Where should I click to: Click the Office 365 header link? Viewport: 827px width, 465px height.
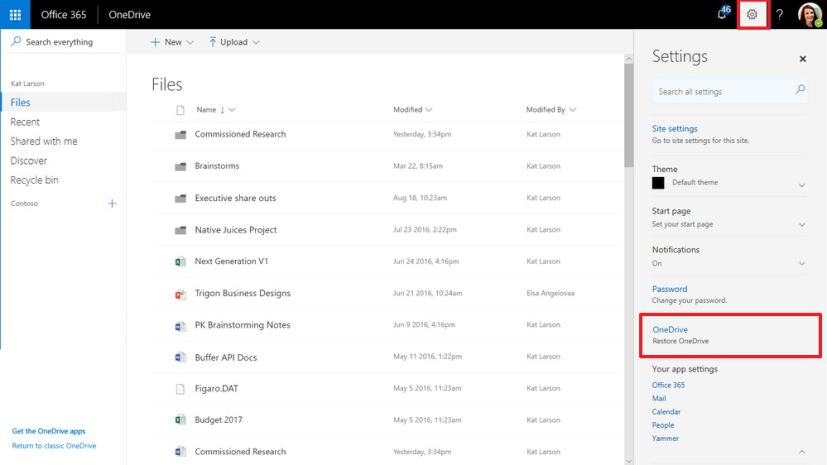point(63,15)
